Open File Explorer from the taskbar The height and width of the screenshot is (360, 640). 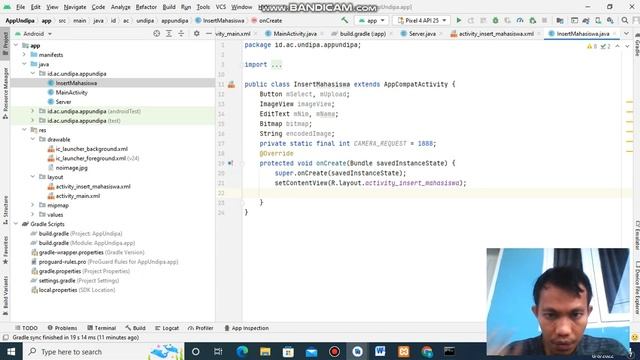265,351
